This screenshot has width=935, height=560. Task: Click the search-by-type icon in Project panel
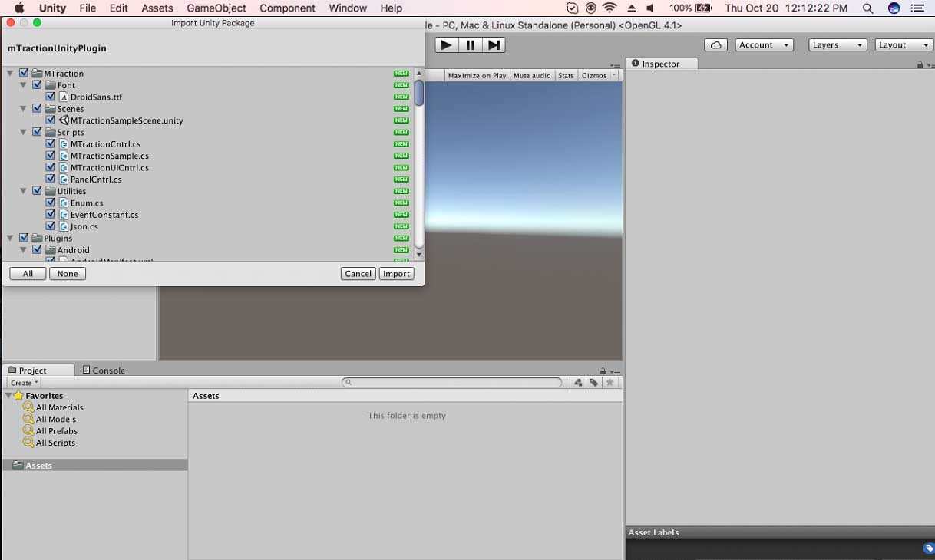pyautogui.click(x=578, y=382)
